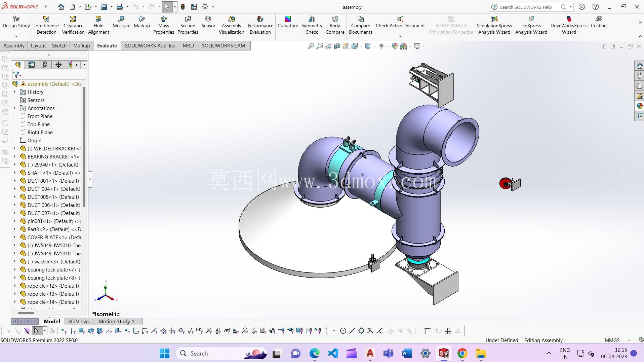Image resolution: width=644 pixels, height=362 pixels.
Task: Select the Measure tool icon
Action: tap(121, 19)
